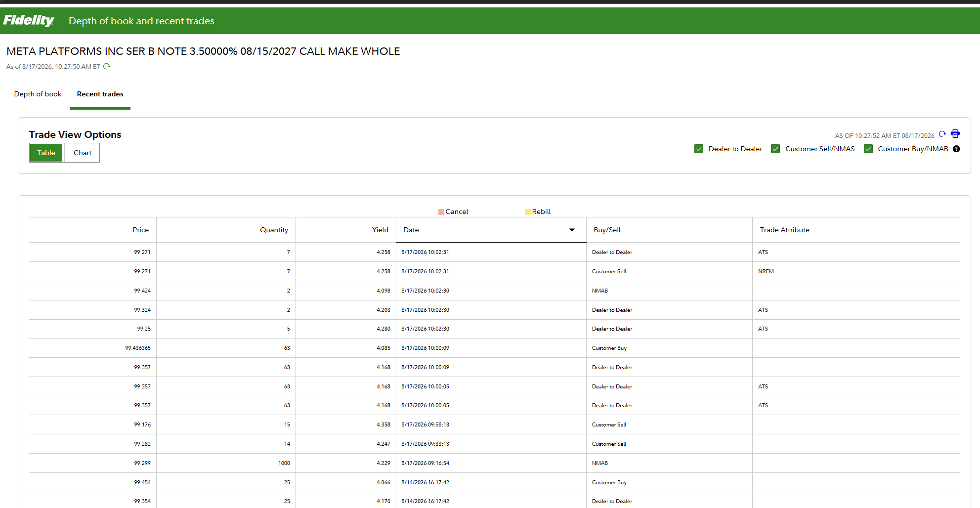Click the NREM trade attribute cell
Image resolution: width=980 pixels, height=508 pixels.
click(766, 271)
